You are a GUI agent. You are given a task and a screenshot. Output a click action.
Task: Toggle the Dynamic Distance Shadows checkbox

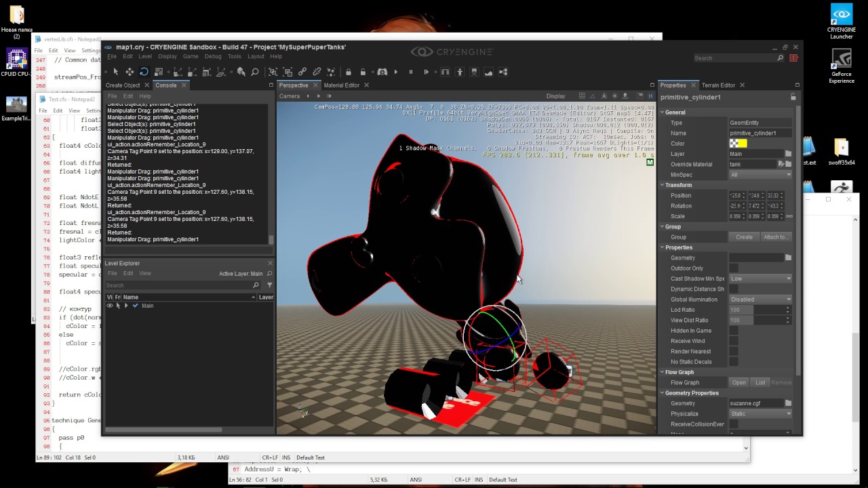click(733, 289)
